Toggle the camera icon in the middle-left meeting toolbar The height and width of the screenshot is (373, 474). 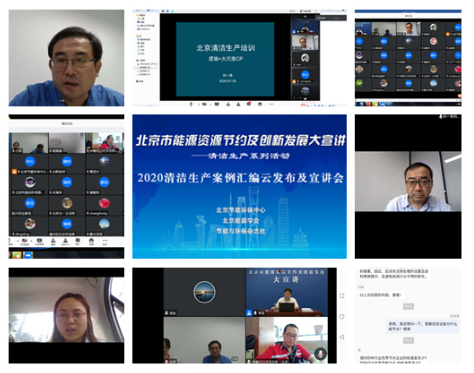tap(25, 240)
